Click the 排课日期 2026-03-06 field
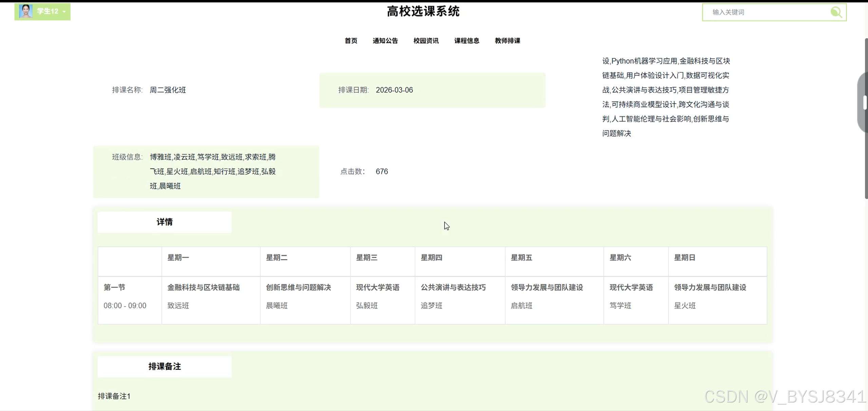The image size is (868, 411). click(432, 90)
